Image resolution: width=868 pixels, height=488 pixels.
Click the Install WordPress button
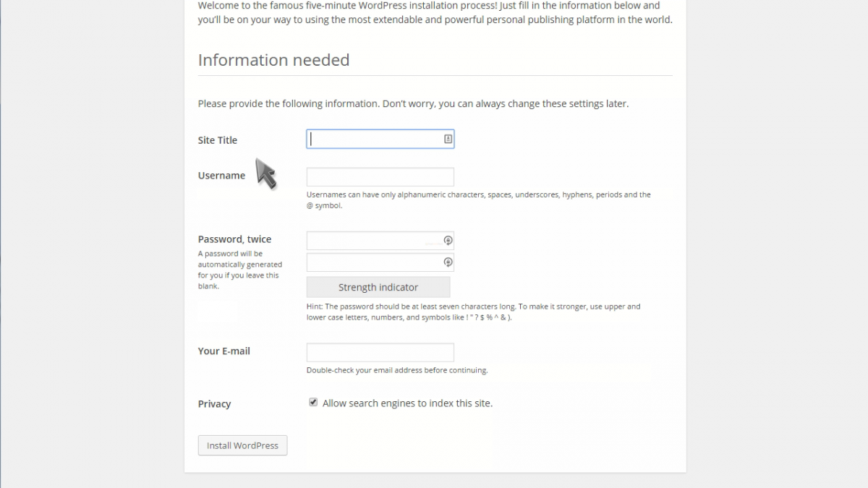point(242,445)
